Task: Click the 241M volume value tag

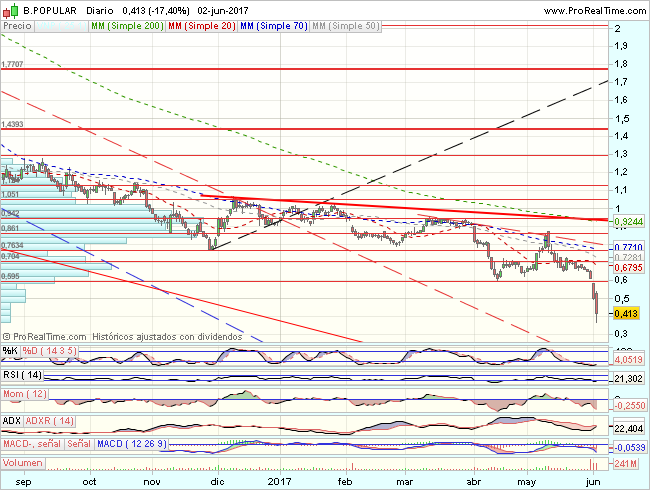Action: click(x=627, y=464)
